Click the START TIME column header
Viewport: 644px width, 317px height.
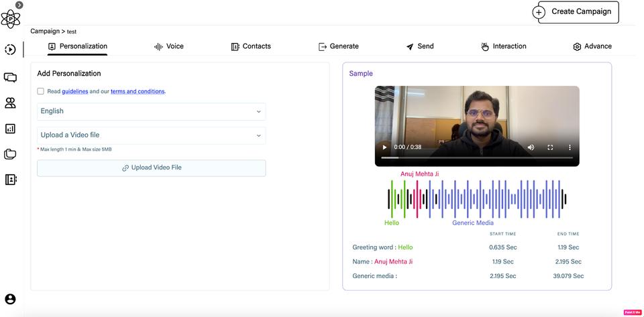pyautogui.click(x=502, y=234)
